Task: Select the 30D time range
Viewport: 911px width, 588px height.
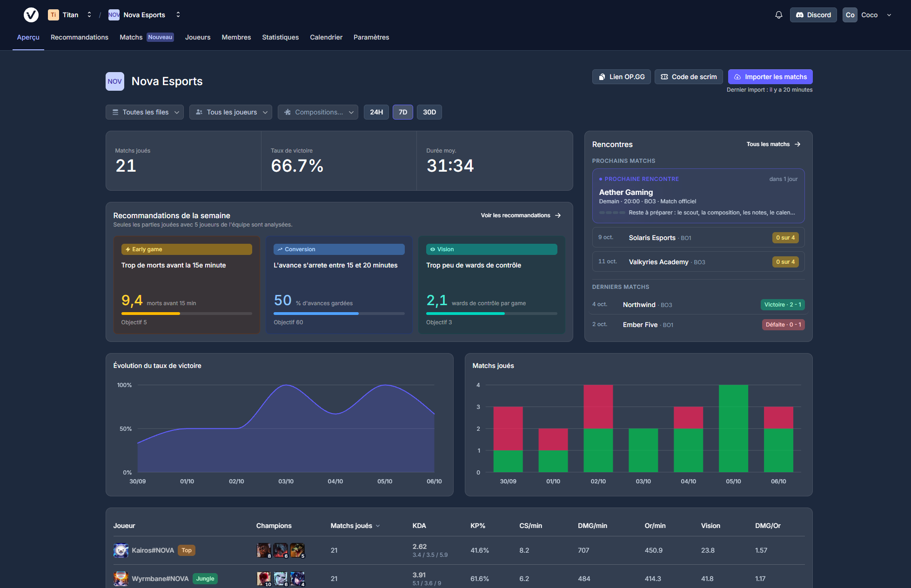Action: point(429,112)
